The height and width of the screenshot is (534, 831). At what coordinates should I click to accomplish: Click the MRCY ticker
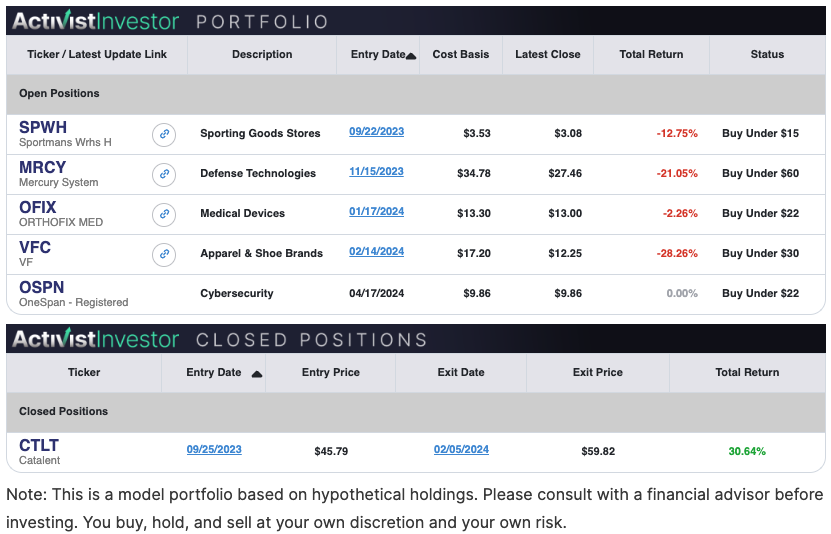pos(42,167)
